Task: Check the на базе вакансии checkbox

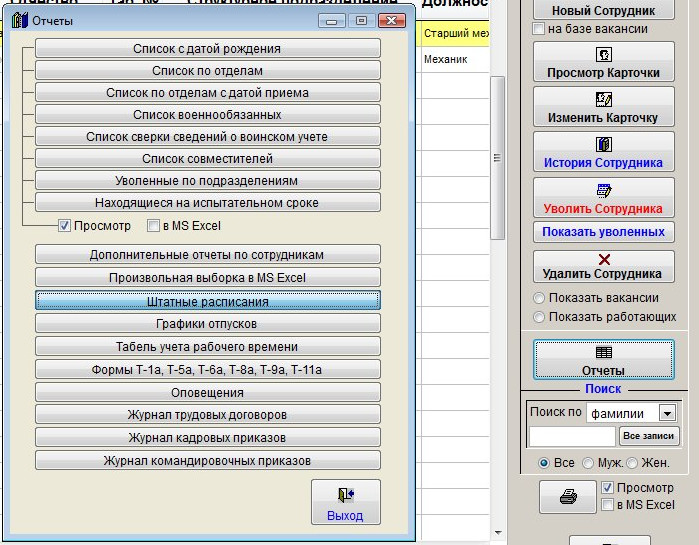Action: click(x=538, y=29)
